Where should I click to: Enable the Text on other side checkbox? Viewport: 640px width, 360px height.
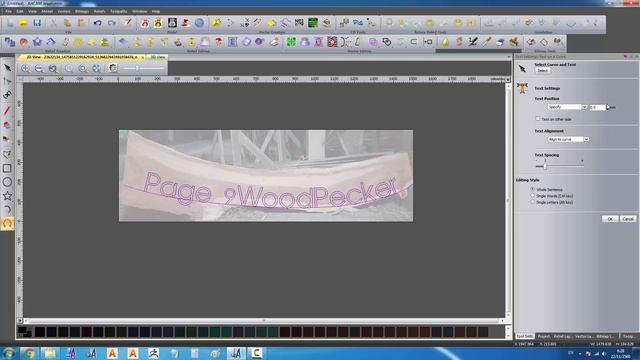click(538, 119)
